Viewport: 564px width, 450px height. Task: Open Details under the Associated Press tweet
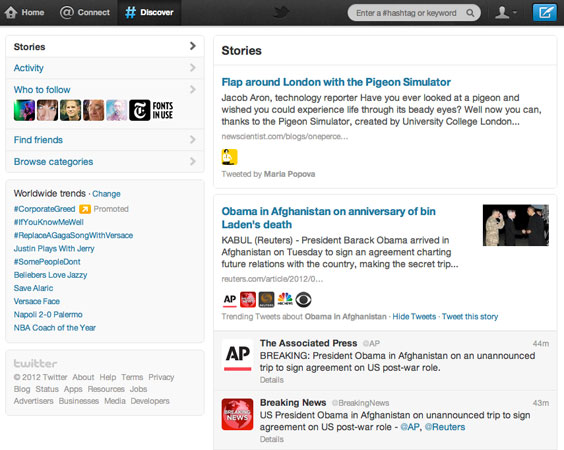[272, 380]
